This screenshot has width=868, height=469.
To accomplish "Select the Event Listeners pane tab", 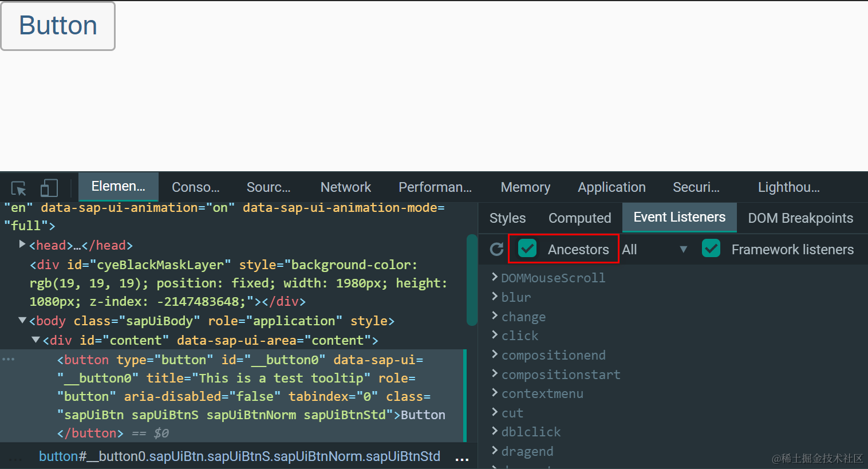I will (x=680, y=218).
